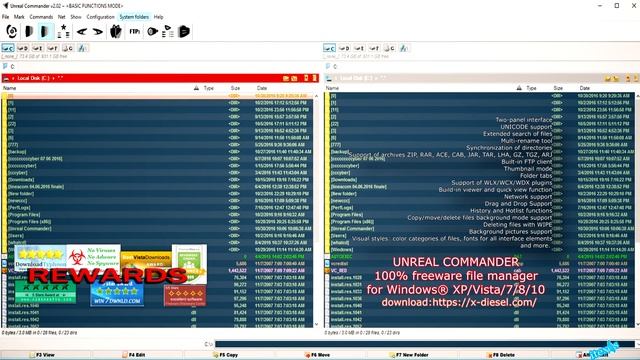
Task: Open the Mark menu
Action: click(19, 17)
